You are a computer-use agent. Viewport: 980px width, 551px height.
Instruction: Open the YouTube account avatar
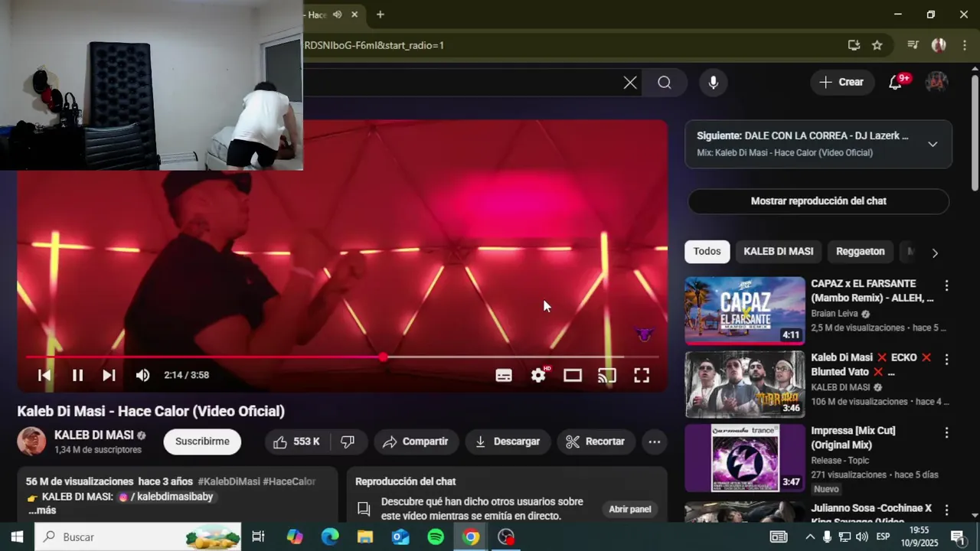tap(936, 83)
